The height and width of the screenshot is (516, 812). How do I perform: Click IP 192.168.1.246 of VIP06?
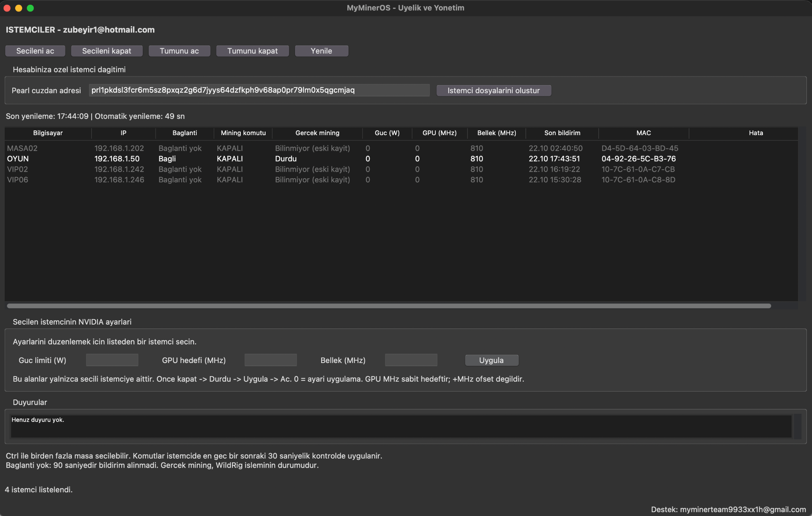click(119, 180)
